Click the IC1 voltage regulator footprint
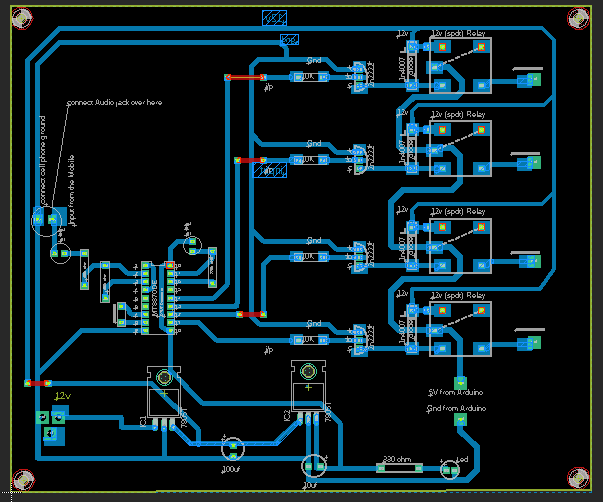 tap(164, 398)
